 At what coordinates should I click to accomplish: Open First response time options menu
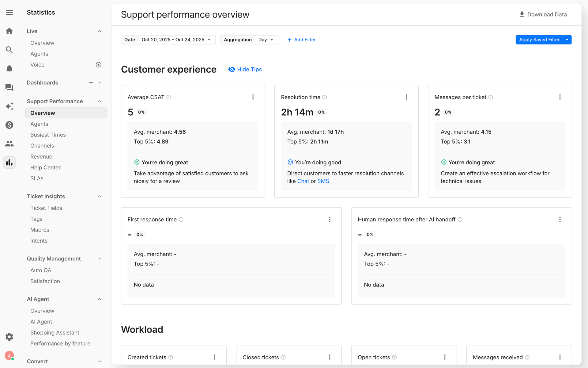pos(330,219)
